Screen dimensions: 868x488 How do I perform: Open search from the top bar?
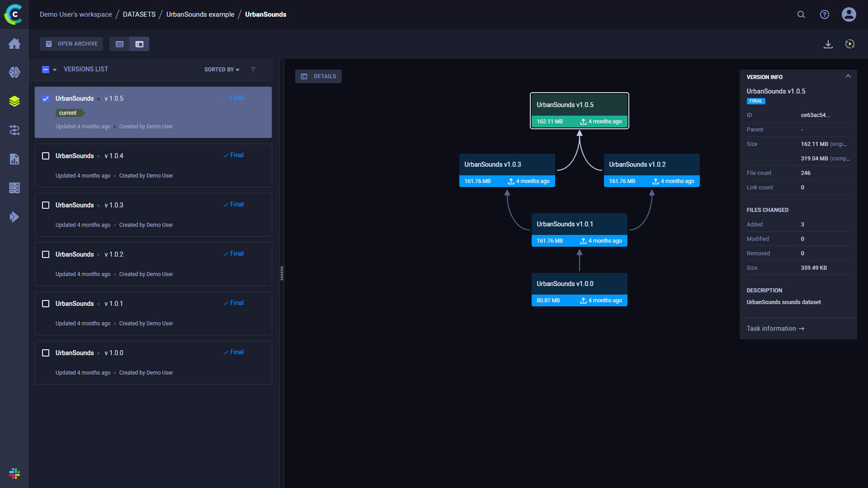[x=801, y=14]
